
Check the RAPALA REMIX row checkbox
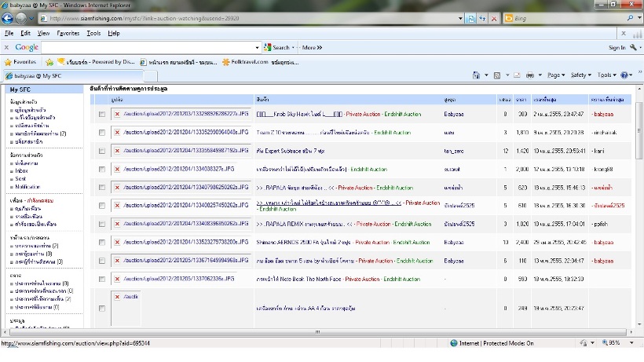coord(102,224)
